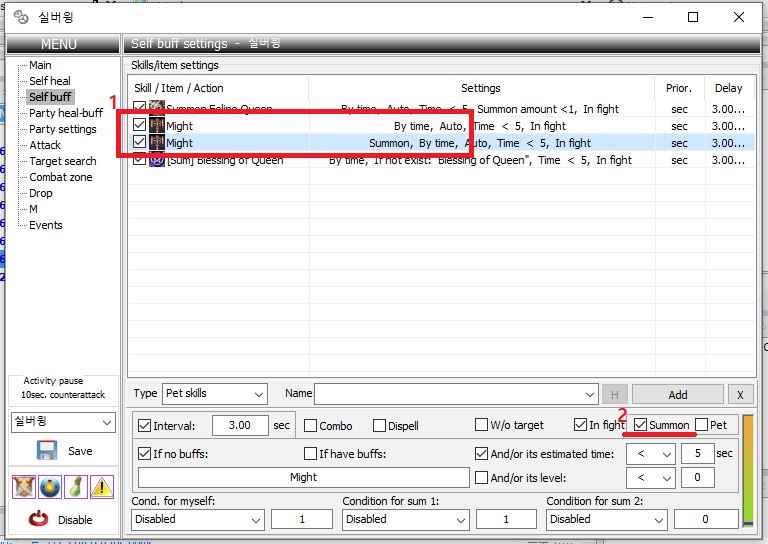Toggle the Summon checkbox
The height and width of the screenshot is (544, 768).
(x=640, y=425)
